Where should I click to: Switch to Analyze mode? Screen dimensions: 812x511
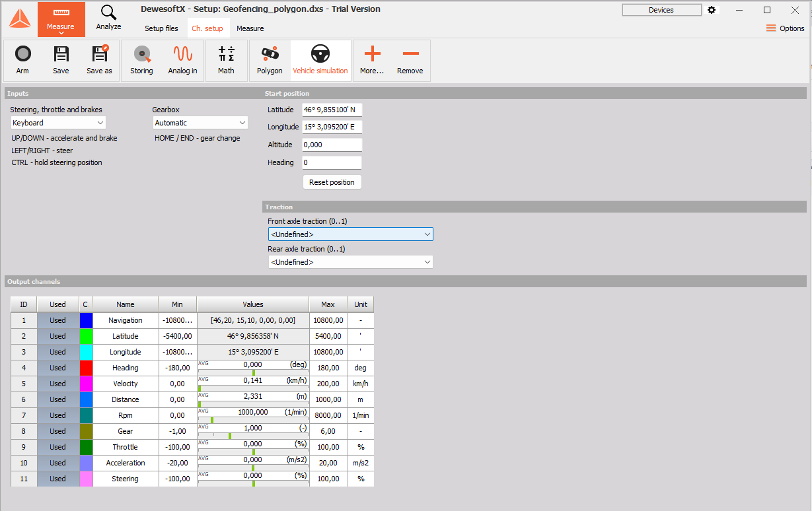point(108,18)
